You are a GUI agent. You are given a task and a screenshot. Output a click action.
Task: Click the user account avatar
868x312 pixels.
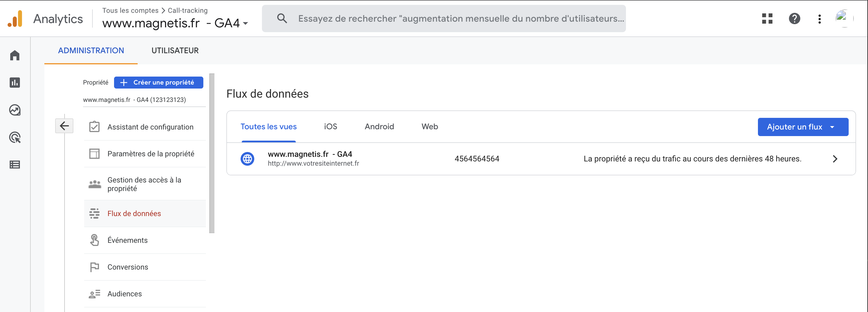pyautogui.click(x=844, y=19)
